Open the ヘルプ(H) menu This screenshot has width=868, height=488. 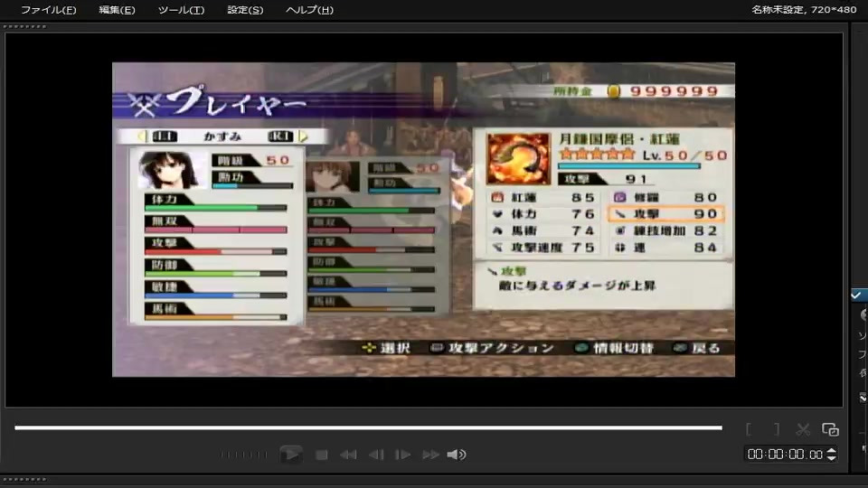point(309,10)
